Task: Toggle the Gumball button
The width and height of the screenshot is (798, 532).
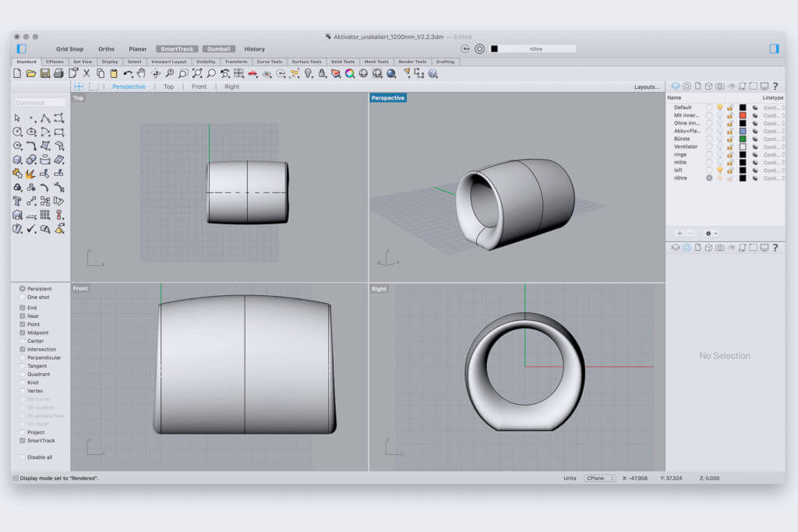Action: (219, 49)
